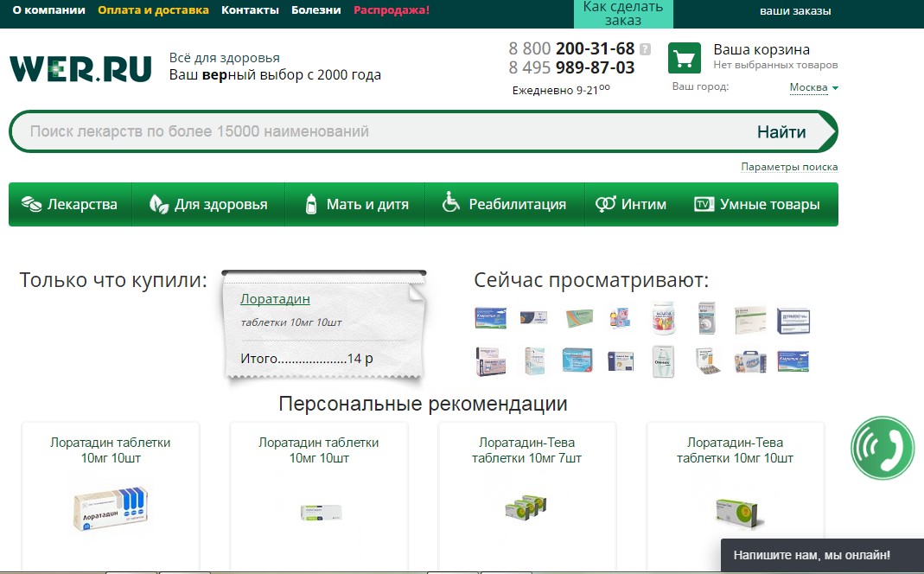Click the Только что купили: heading
Image resolution: width=924 pixels, height=574 pixels.
(x=113, y=280)
